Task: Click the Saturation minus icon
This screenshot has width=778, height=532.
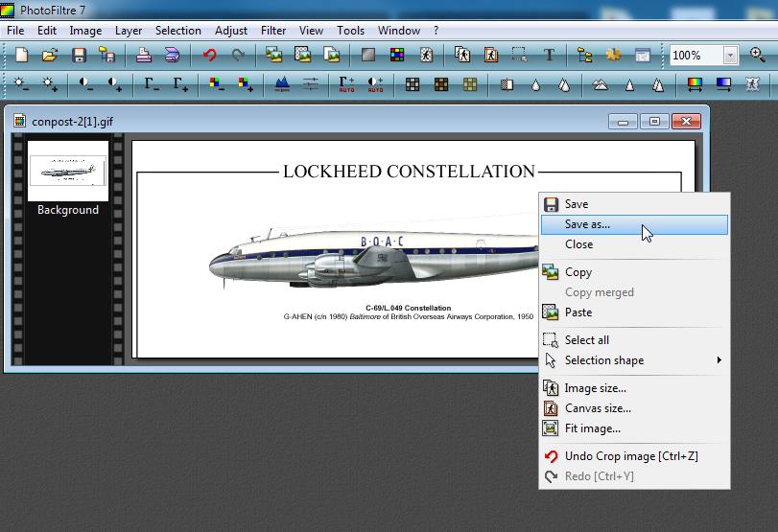Action: (217, 83)
